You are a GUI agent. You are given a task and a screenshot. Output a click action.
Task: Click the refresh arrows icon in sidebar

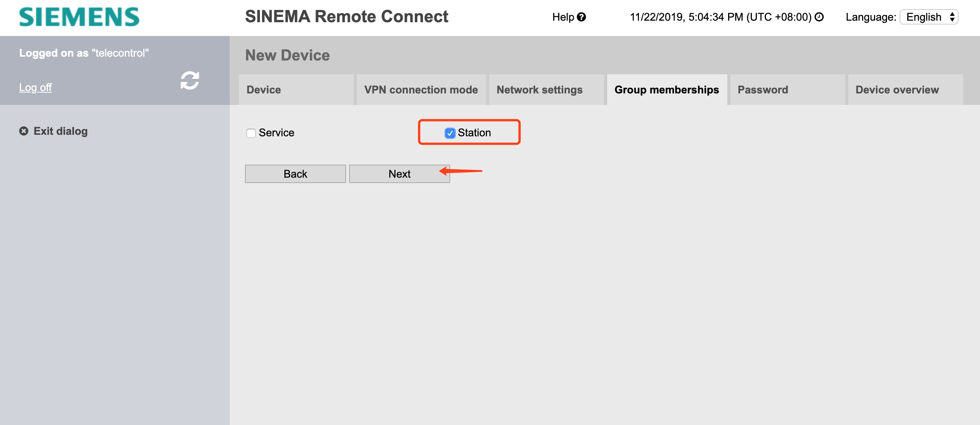click(190, 80)
